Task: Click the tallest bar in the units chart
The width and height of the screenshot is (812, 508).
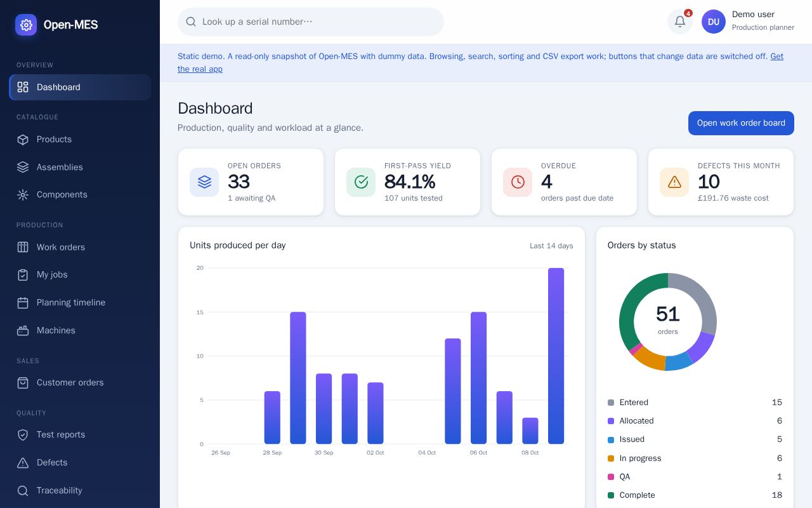Action: coord(556,356)
